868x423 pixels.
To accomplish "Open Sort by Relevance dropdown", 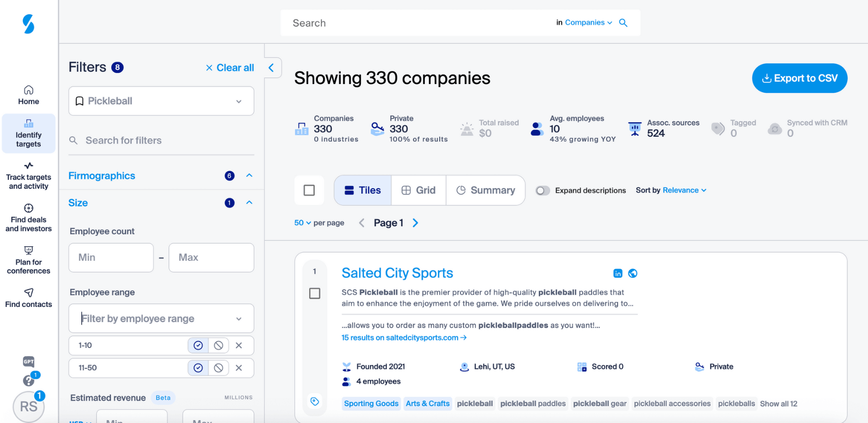I will [684, 190].
